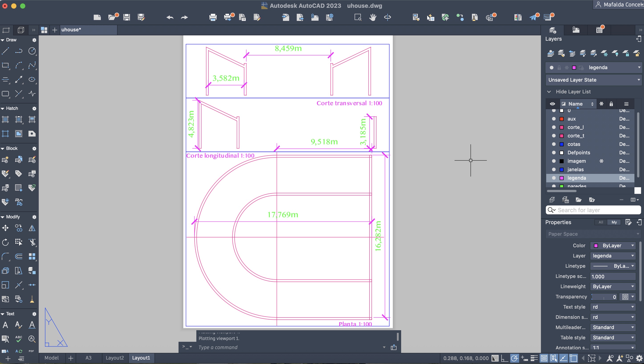
Task: Open the Text style dropdown
Action: tap(613, 307)
